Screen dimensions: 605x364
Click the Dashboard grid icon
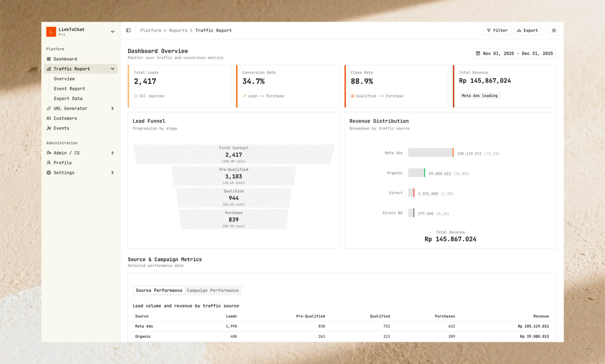pos(49,59)
